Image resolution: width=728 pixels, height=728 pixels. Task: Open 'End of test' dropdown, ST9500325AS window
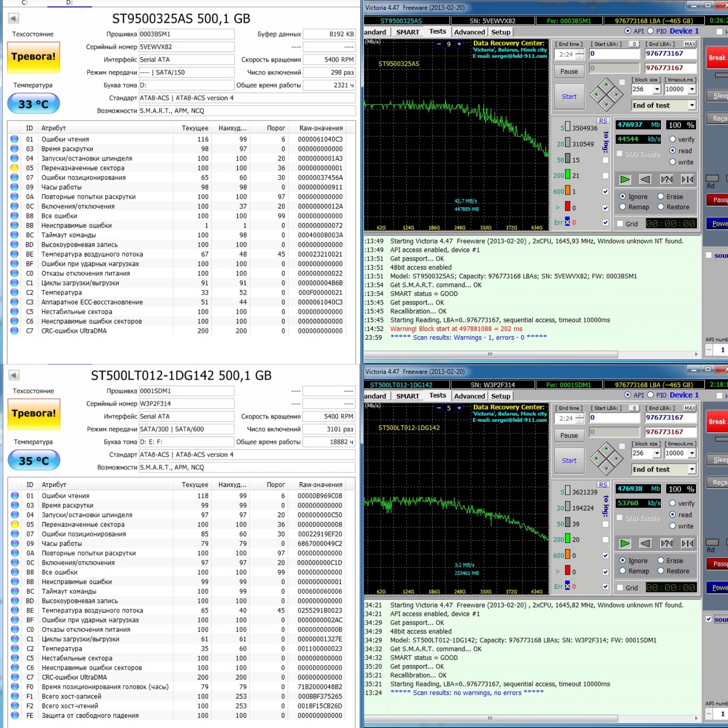pos(692,105)
